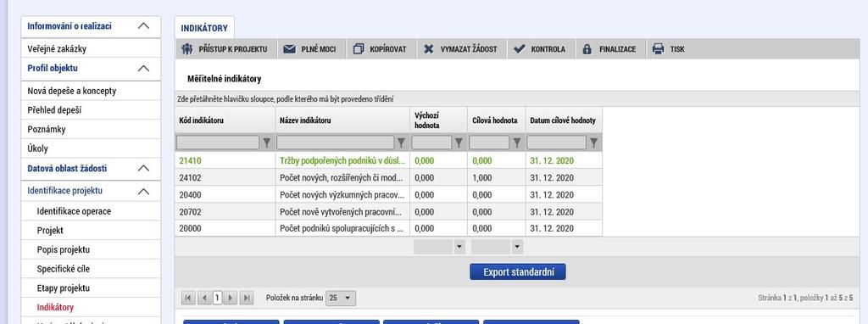Click cell Počet nových výzkumných pracov...
Viewport: 868px width, 324px height.
(x=342, y=195)
